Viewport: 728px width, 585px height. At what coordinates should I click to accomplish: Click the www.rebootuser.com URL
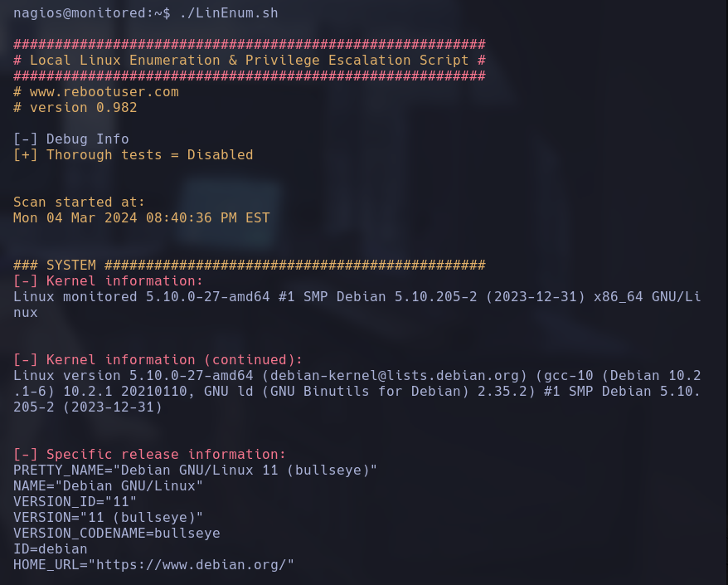104,92
